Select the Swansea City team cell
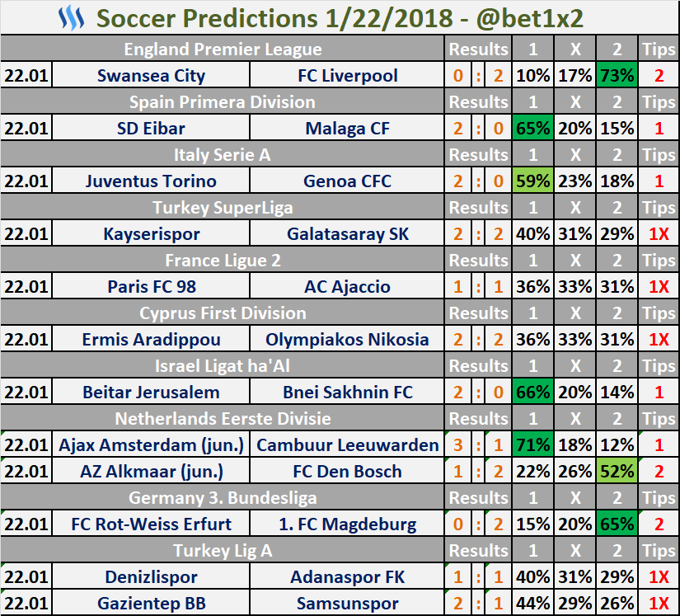The width and height of the screenshot is (680, 616). (151, 76)
